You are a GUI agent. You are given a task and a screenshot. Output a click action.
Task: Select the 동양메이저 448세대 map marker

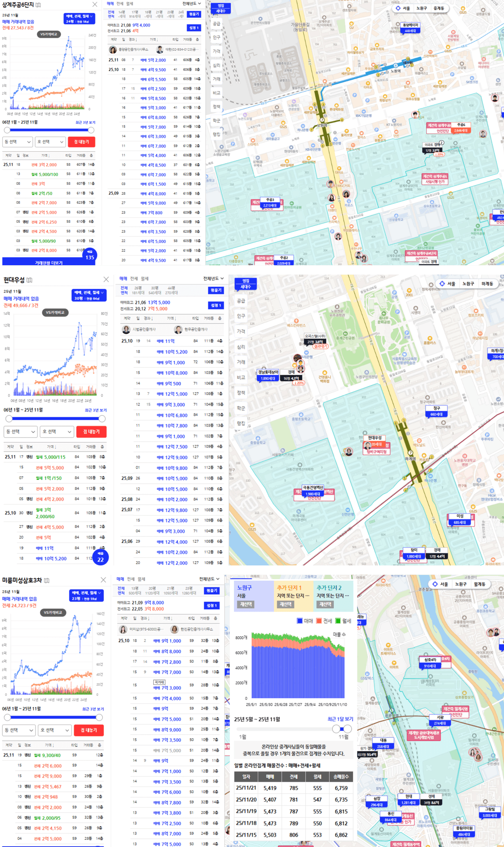click(x=410, y=28)
